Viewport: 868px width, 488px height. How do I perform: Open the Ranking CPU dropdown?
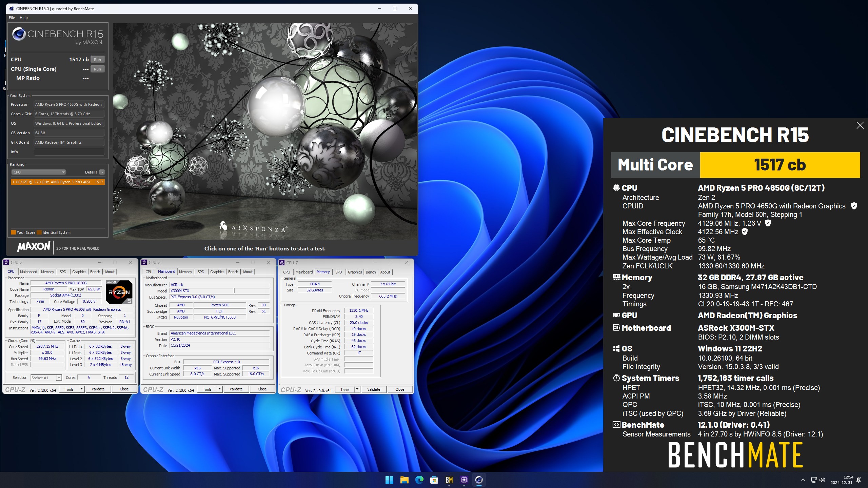[39, 172]
